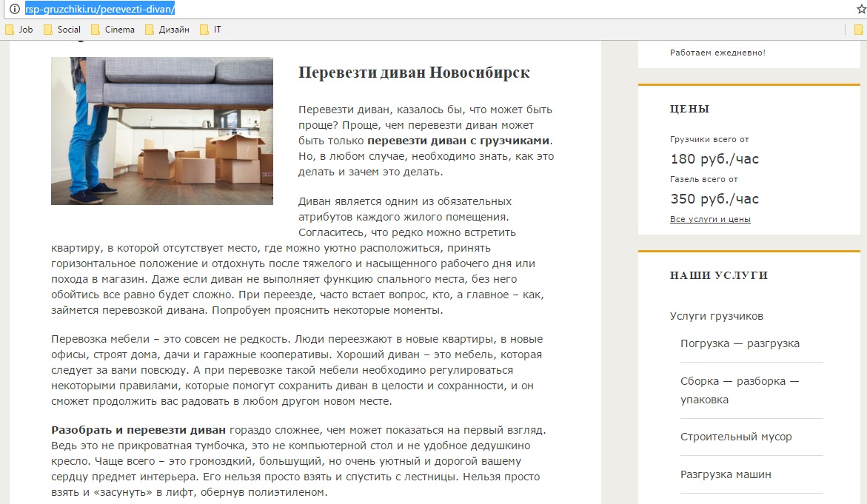Image resolution: width=867 pixels, height=504 pixels.
Task: Open 'Погрузка — разгрузка' service link
Action: coord(740,343)
